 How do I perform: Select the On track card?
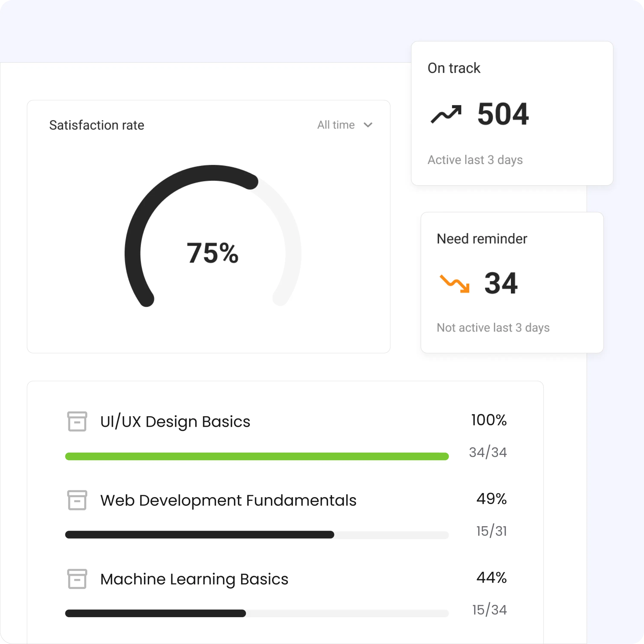(x=512, y=113)
